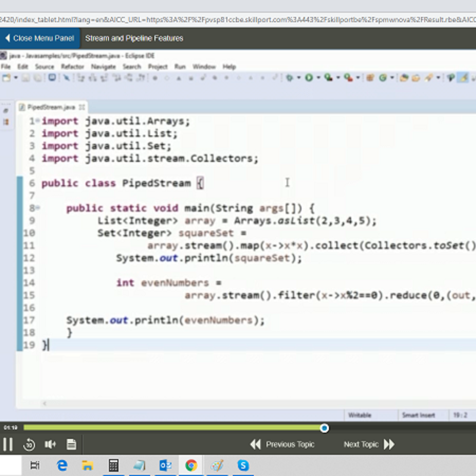The width and height of the screenshot is (476, 476).
Task: Click the External Tools run icon
Action: tap(348, 78)
